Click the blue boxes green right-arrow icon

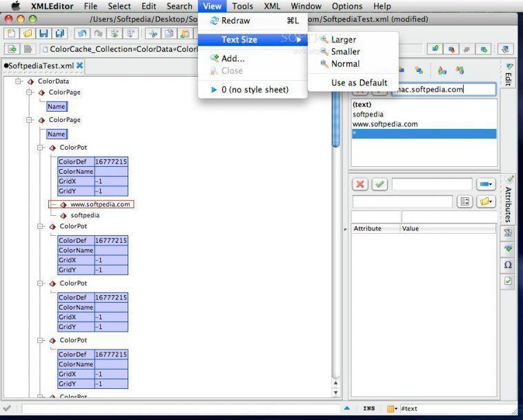tap(484, 50)
